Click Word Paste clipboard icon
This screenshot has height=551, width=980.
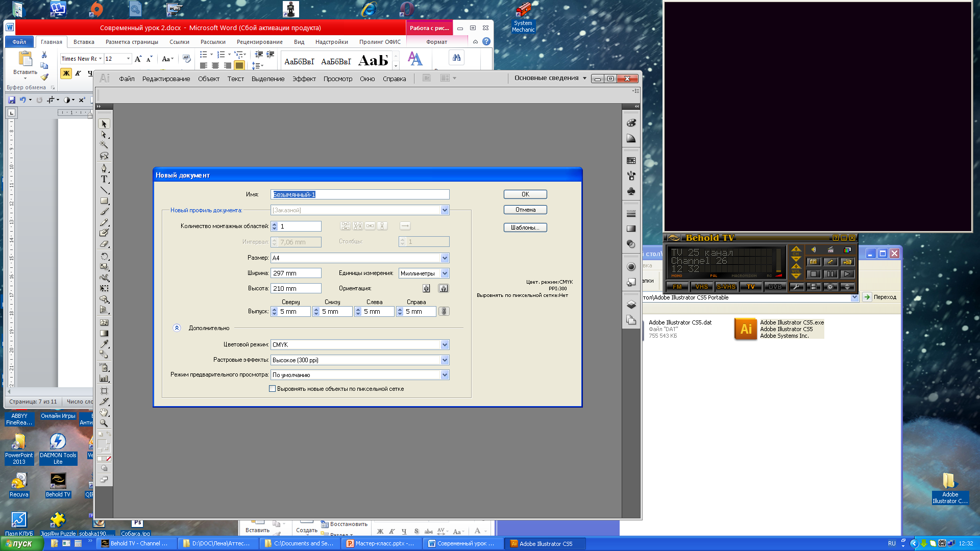pyautogui.click(x=25, y=59)
